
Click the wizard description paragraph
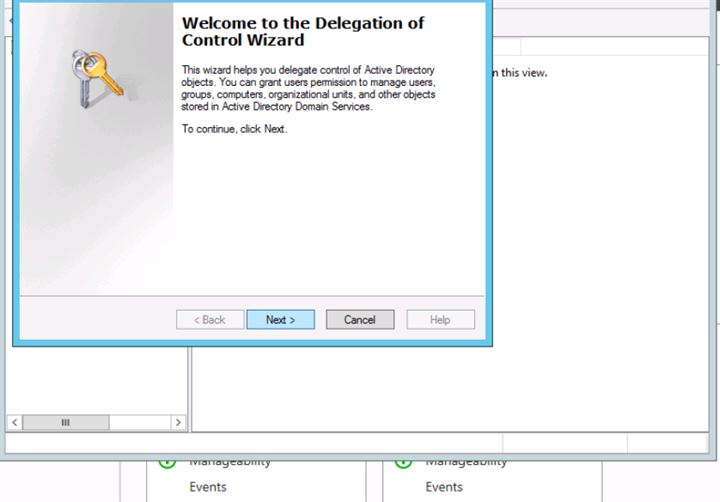[308, 88]
